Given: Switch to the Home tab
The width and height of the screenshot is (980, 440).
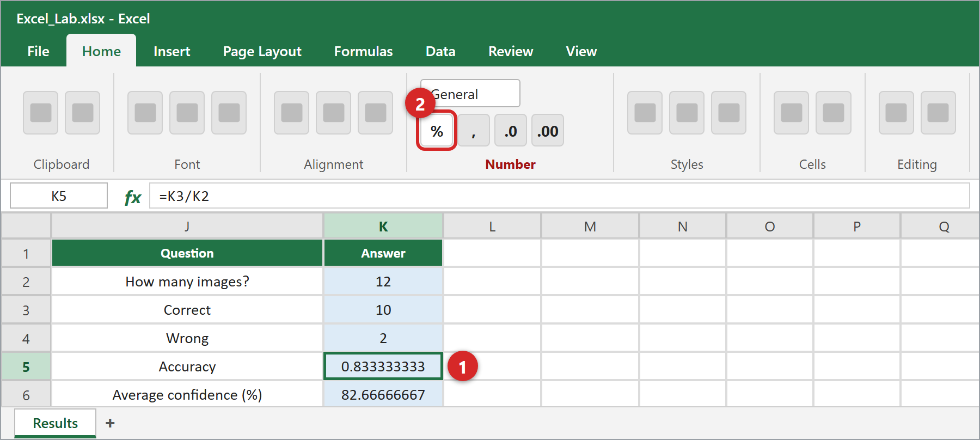Looking at the screenshot, I should (101, 51).
